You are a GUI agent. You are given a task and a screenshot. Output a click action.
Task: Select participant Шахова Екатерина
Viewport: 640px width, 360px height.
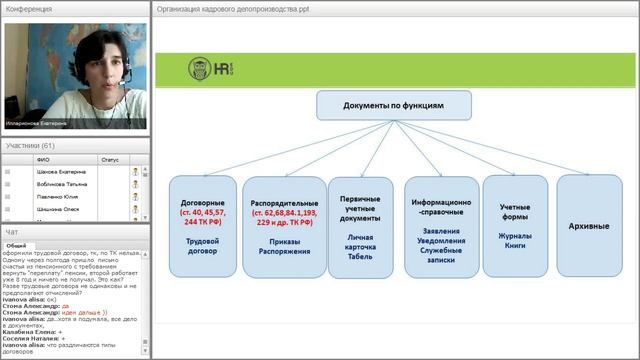61,172
